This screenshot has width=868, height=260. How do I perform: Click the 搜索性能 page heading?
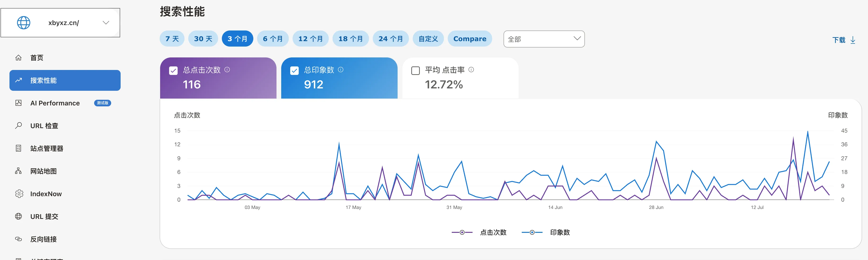(x=182, y=11)
